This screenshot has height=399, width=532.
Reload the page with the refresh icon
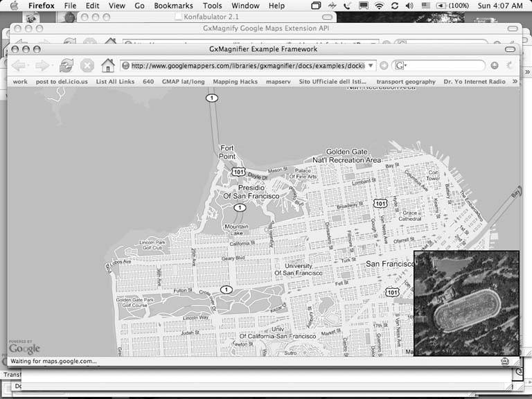(66, 65)
